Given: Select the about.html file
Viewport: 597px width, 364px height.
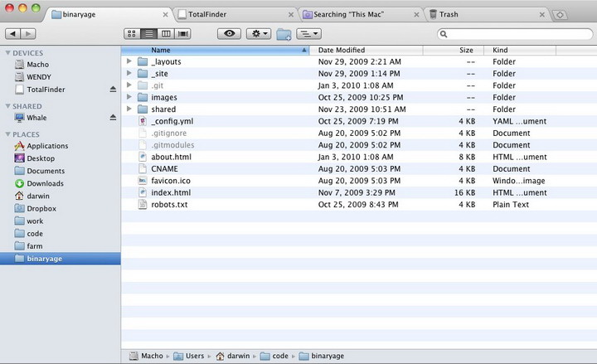Looking at the screenshot, I should click(x=359, y=157).
